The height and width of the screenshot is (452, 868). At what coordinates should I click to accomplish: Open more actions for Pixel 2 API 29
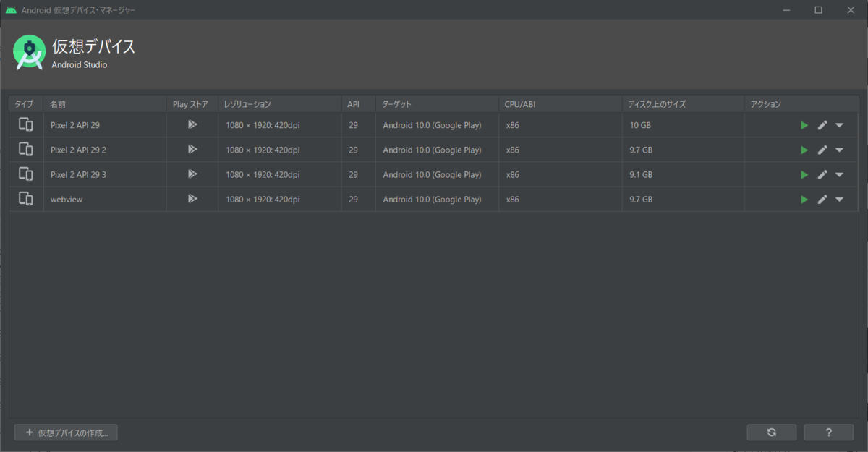839,125
